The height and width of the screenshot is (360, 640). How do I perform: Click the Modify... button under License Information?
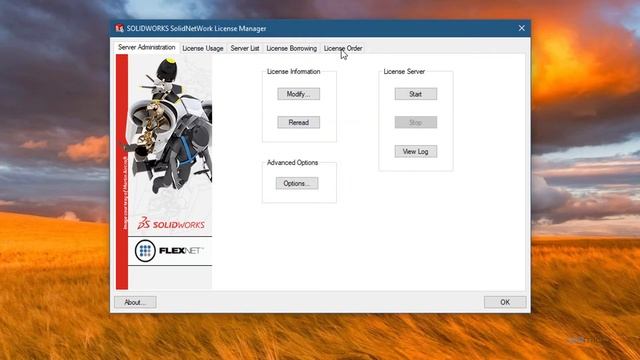tap(298, 94)
